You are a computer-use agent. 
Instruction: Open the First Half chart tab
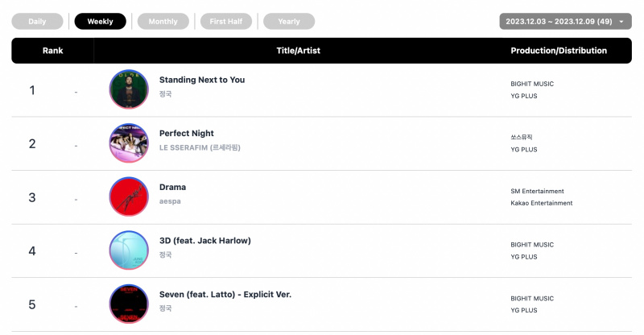[x=226, y=22]
